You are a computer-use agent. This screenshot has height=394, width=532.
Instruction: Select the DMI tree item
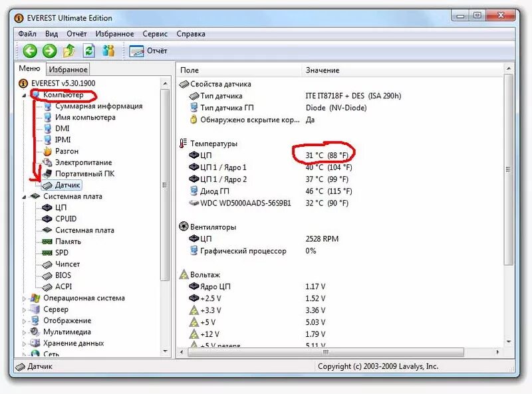(62, 128)
